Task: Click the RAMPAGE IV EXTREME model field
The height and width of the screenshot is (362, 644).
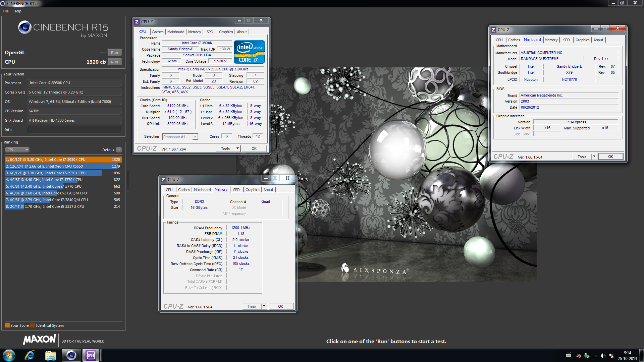Action: click(551, 59)
